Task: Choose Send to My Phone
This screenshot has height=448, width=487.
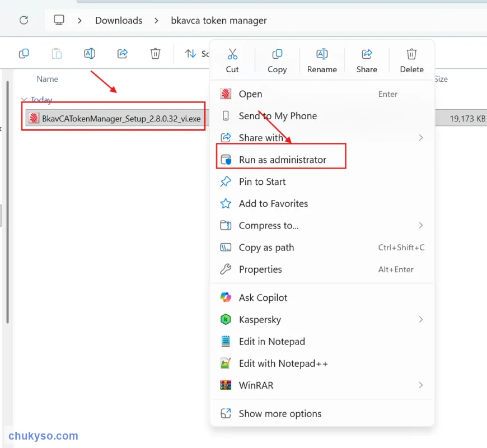Action: tap(322, 116)
